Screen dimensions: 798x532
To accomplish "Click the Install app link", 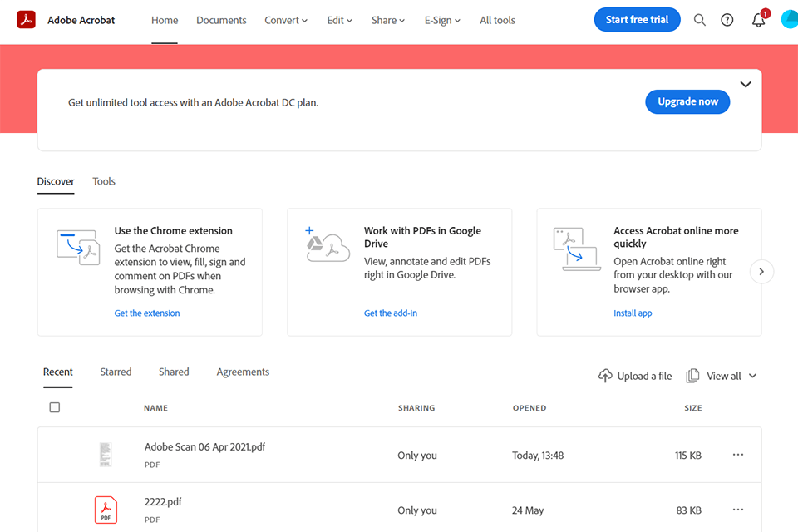I will click(633, 313).
